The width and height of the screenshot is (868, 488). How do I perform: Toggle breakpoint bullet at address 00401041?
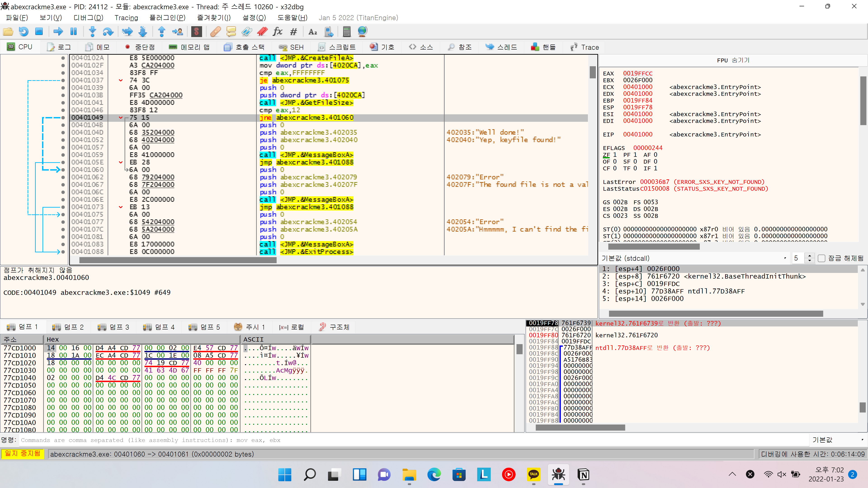click(63, 103)
